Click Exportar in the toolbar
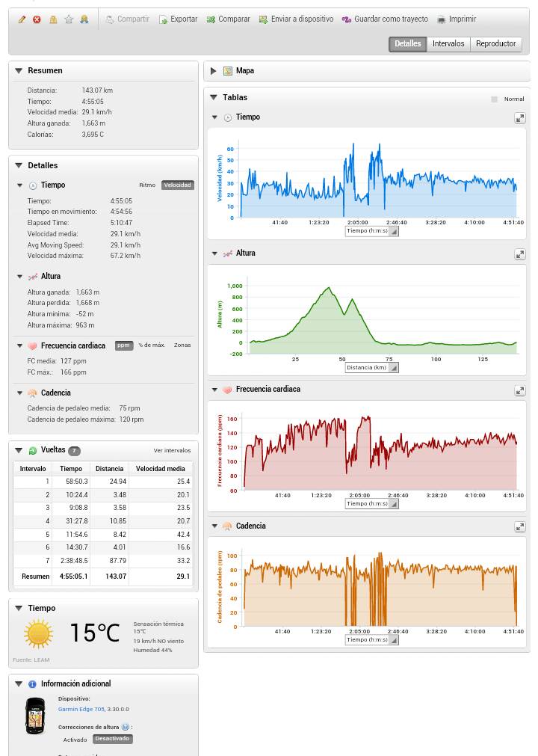 pyautogui.click(x=178, y=19)
